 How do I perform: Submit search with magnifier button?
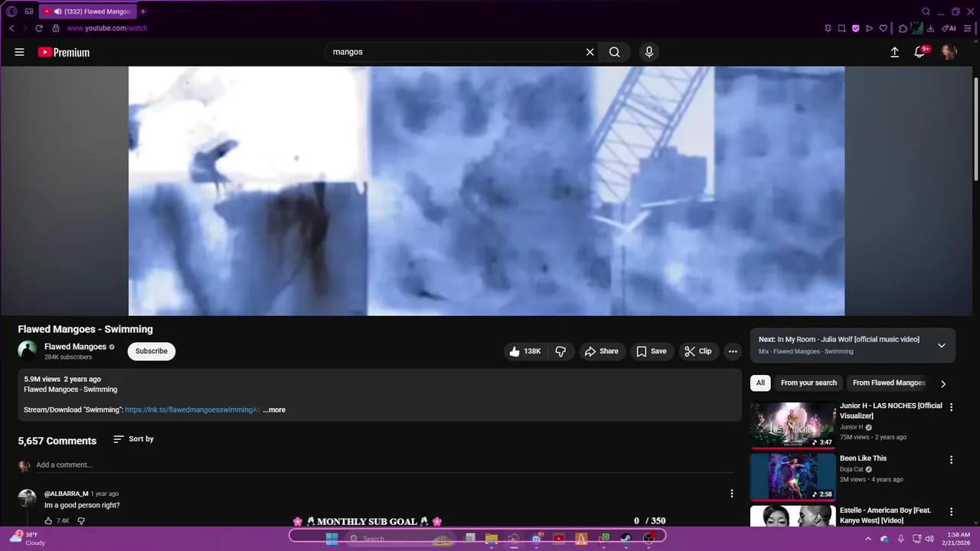click(615, 52)
